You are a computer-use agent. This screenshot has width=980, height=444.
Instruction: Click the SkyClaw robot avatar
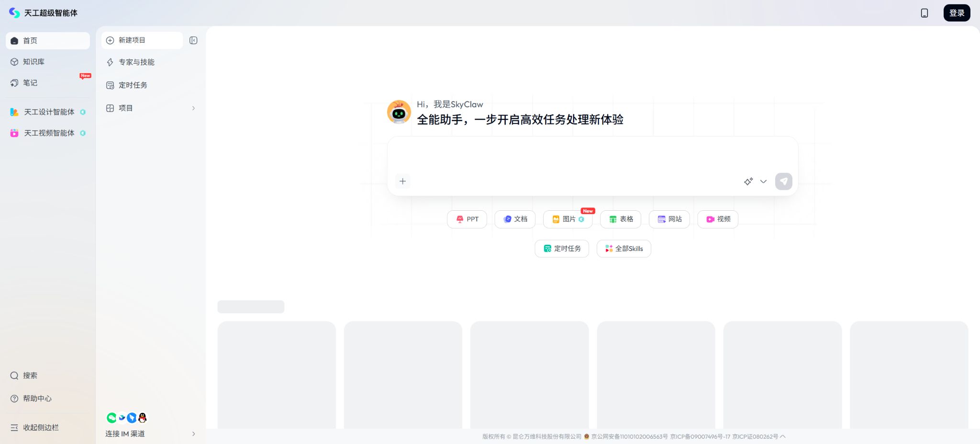point(399,112)
